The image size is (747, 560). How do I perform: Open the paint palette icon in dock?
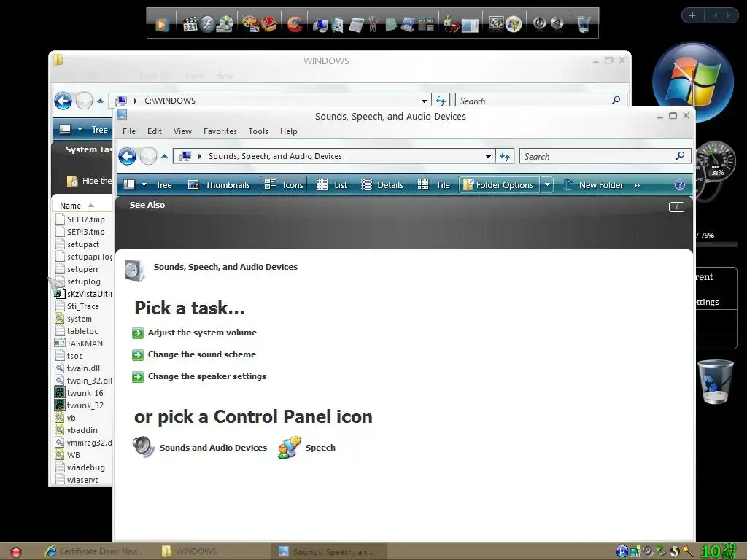(x=249, y=23)
